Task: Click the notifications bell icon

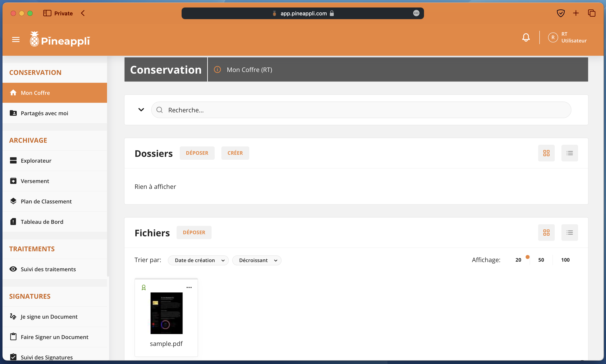Action: [x=526, y=37]
